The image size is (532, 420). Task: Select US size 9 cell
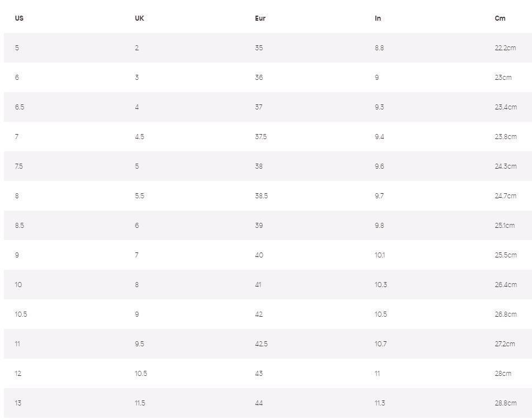[17, 255]
